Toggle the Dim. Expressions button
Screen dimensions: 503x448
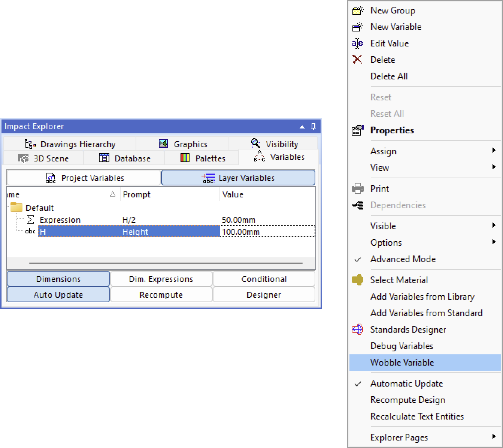(161, 279)
